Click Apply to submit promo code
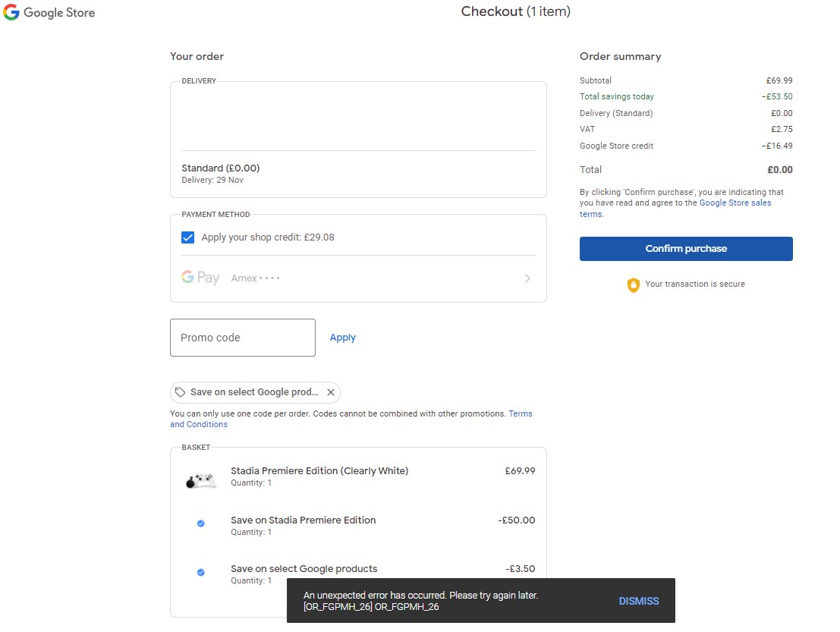The image size is (840, 632). pyautogui.click(x=343, y=338)
